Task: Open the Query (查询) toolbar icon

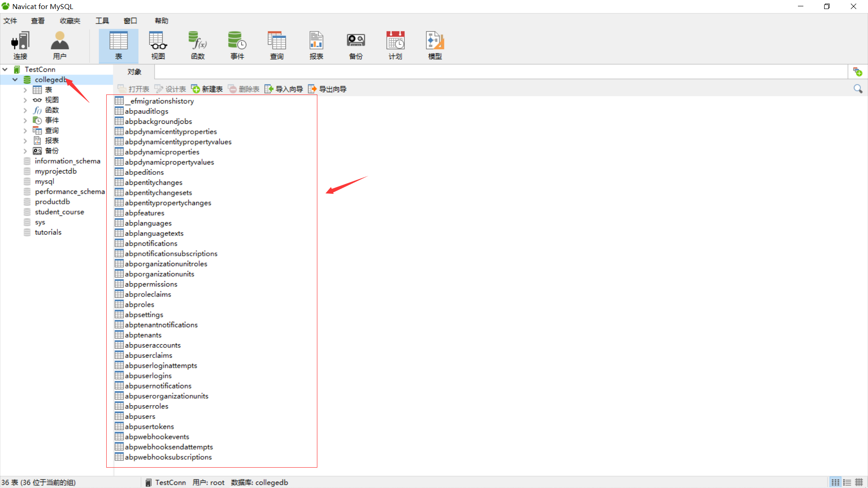Action: [277, 45]
